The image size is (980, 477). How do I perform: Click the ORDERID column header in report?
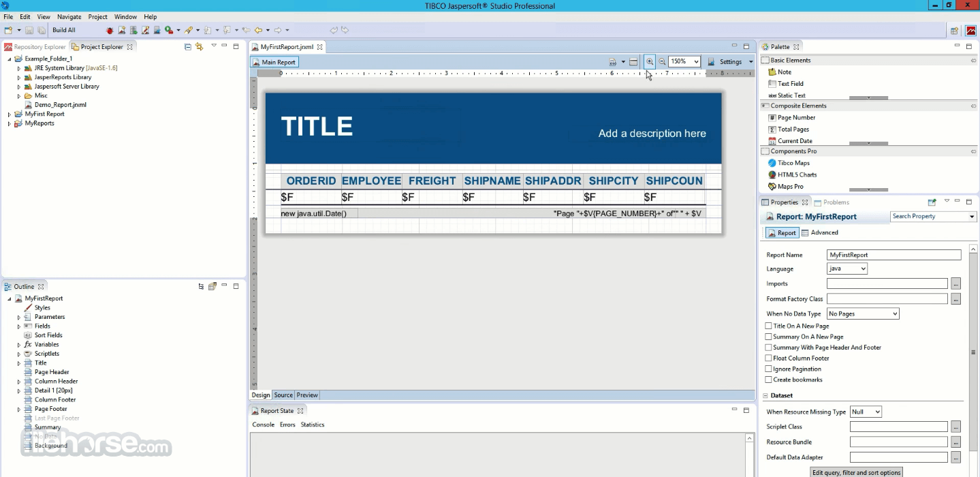311,181
